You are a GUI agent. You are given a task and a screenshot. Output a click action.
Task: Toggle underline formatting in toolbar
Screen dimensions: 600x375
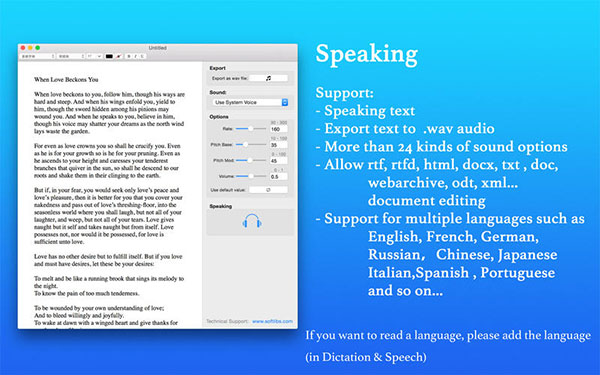(x=142, y=56)
